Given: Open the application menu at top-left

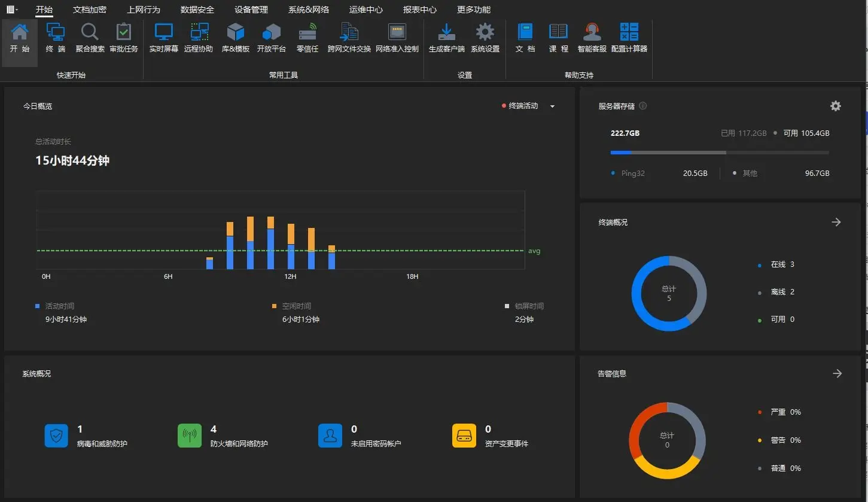Looking at the screenshot, I should click(x=11, y=10).
